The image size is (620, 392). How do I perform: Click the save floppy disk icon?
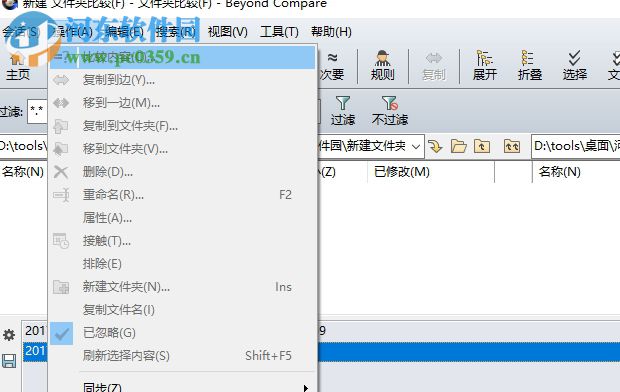coord(9,361)
